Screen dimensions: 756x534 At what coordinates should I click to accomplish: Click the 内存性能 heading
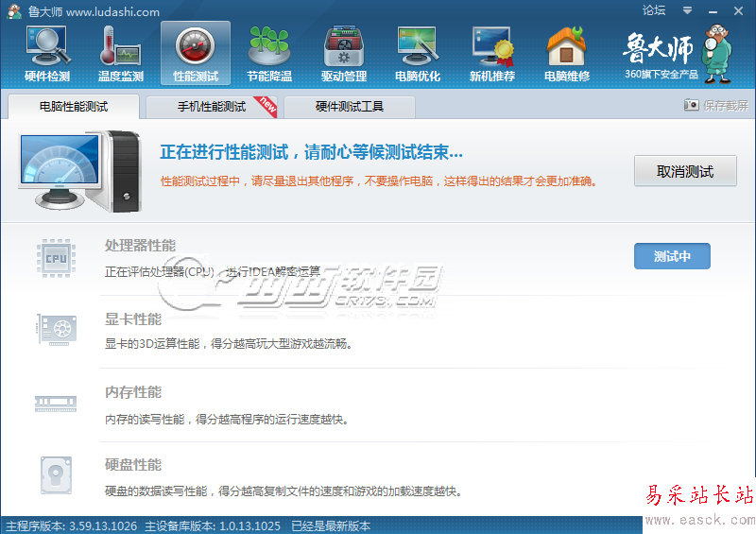pyautogui.click(x=133, y=392)
